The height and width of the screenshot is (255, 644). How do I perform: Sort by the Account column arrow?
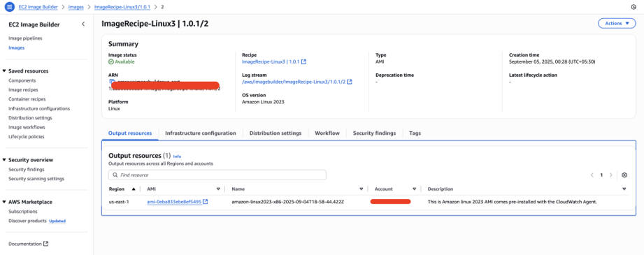pyautogui.click(x=415, y=189)
